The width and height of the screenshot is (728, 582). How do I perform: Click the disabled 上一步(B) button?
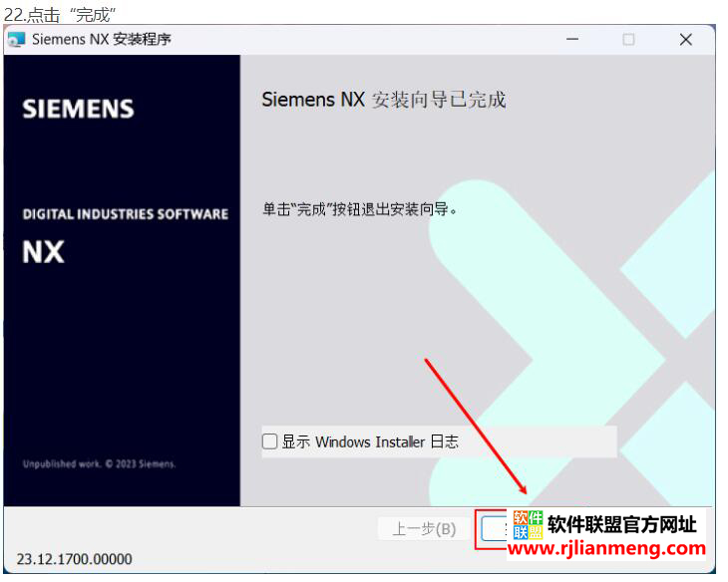(x=424, y=528)
